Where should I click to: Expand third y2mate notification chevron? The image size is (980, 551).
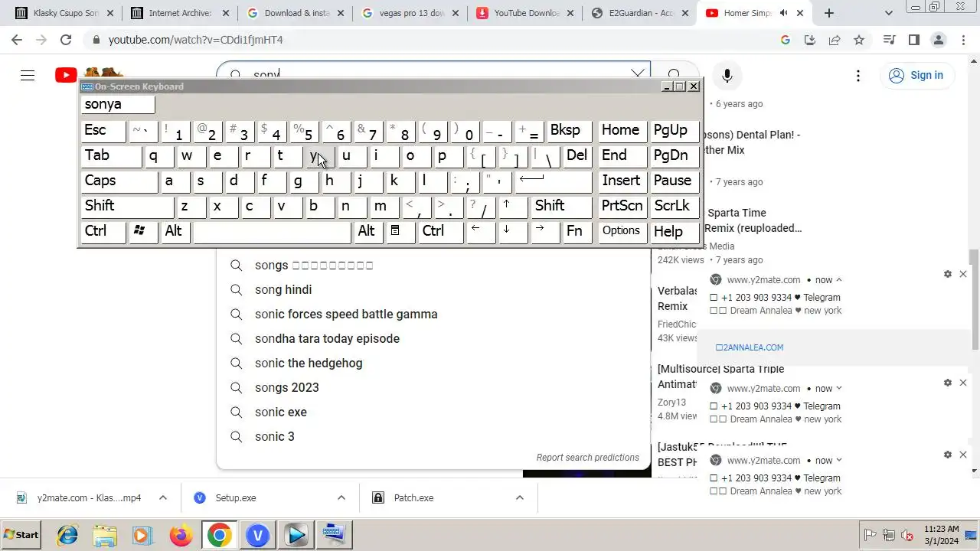[x=839, y=461]
